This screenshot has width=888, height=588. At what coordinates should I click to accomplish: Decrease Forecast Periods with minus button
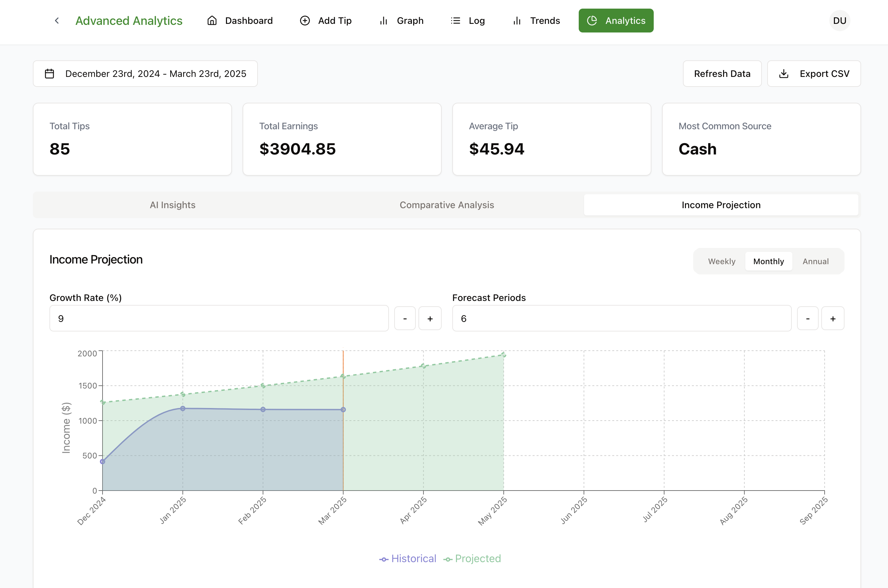tap(807, 319)
